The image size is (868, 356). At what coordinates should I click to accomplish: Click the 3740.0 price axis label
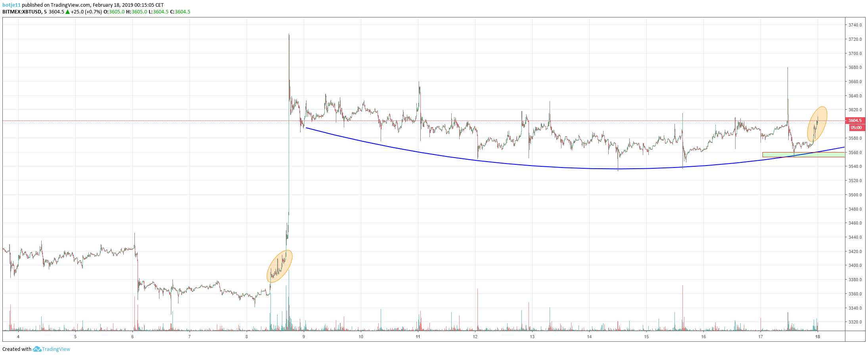[x=855, y=25]
